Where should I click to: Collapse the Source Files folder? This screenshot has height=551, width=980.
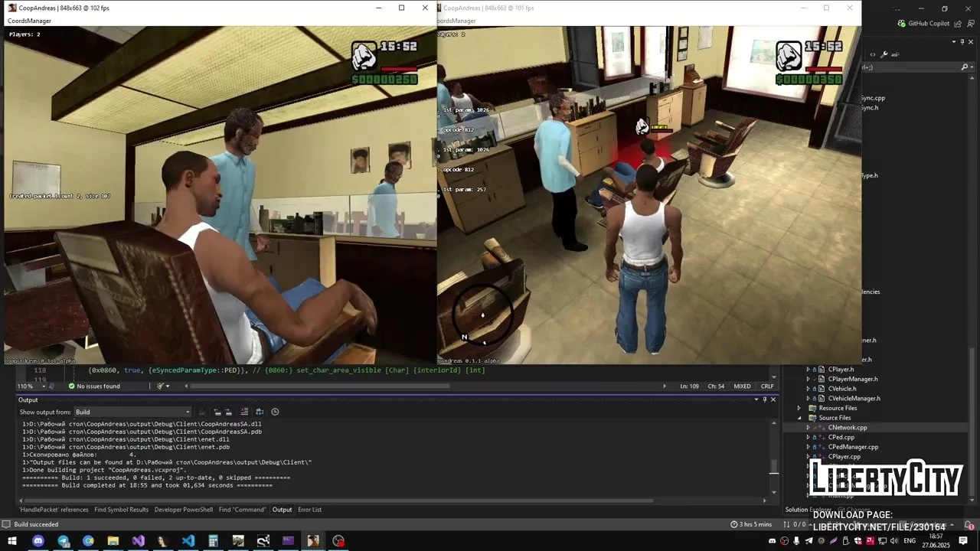[x=800, y=418]
